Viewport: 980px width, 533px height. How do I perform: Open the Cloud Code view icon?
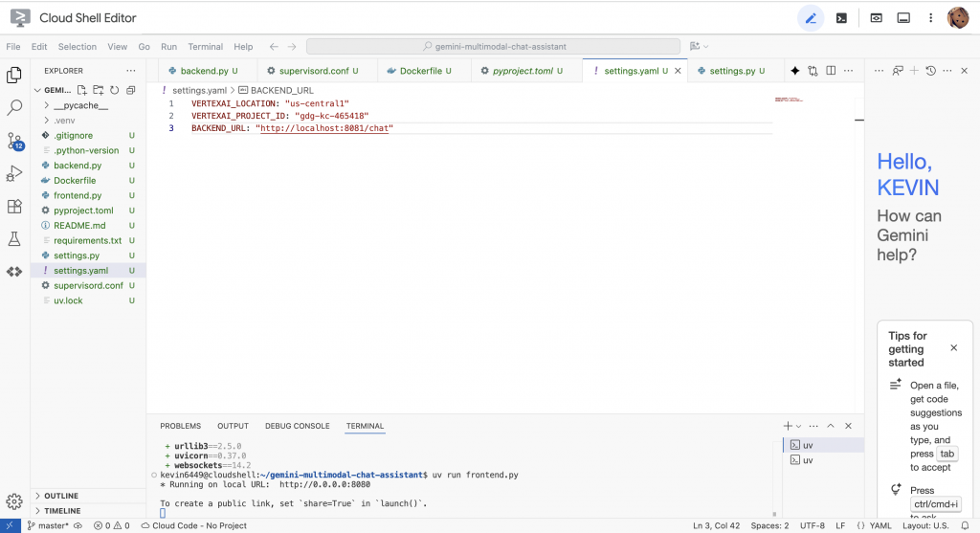click(14, 272)
